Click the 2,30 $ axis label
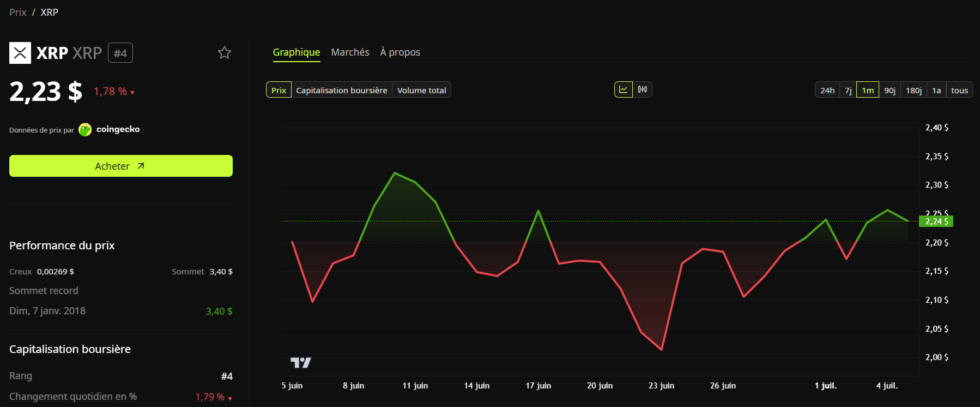 (x=937, y=185)
